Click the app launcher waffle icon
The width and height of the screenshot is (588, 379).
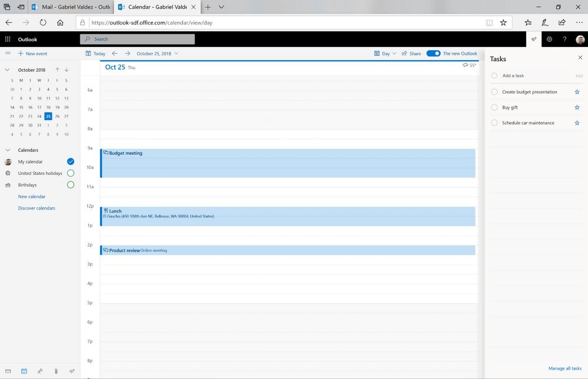[x=8, y=39]
